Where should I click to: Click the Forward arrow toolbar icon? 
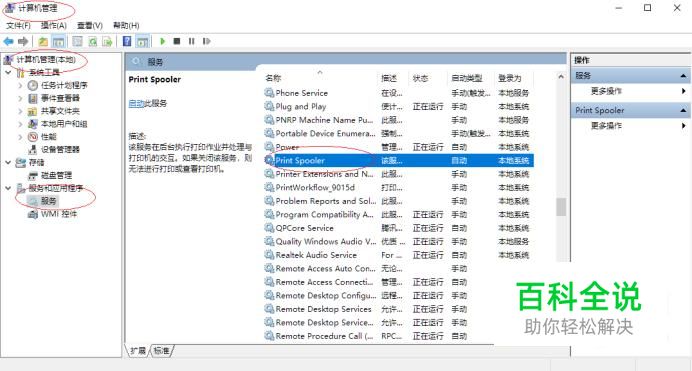click(x=23, y=41)
